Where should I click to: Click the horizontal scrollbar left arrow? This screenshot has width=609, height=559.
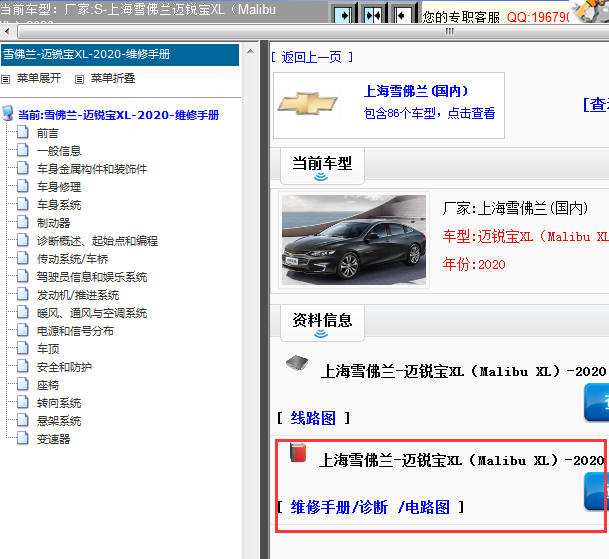coord(7,31)
